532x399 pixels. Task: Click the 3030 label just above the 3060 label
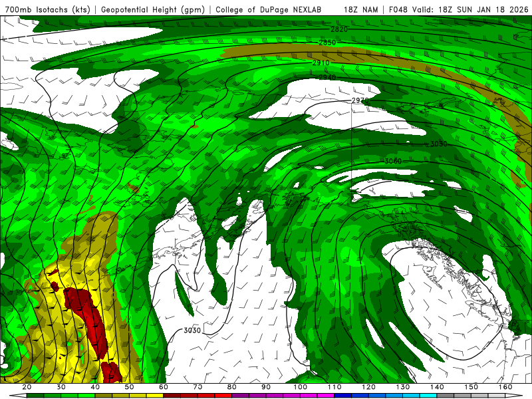tap(439, 144)
